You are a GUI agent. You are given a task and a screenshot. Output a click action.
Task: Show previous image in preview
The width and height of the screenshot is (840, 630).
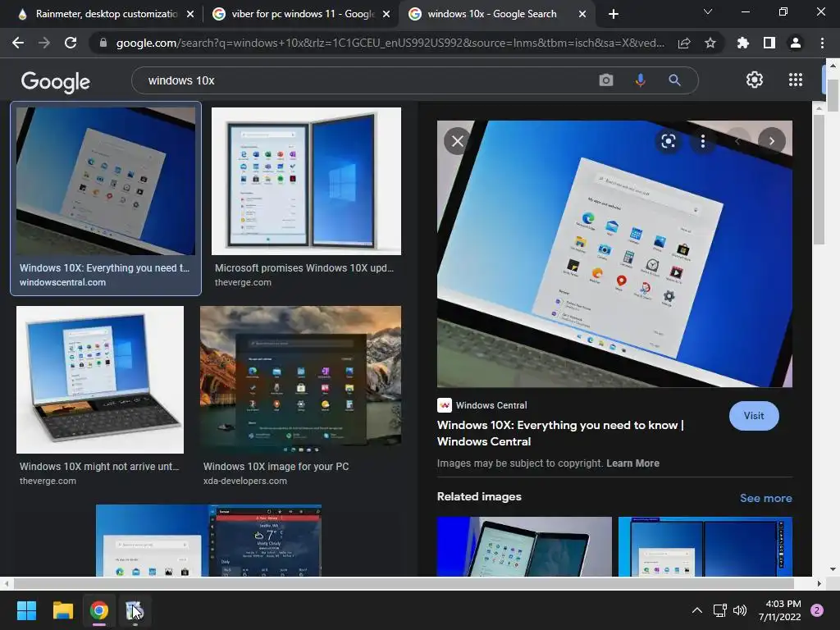point(737,141)
